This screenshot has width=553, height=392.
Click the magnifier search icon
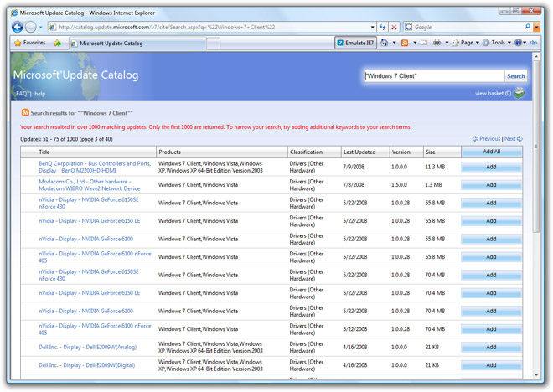click(x=527, y=27)
